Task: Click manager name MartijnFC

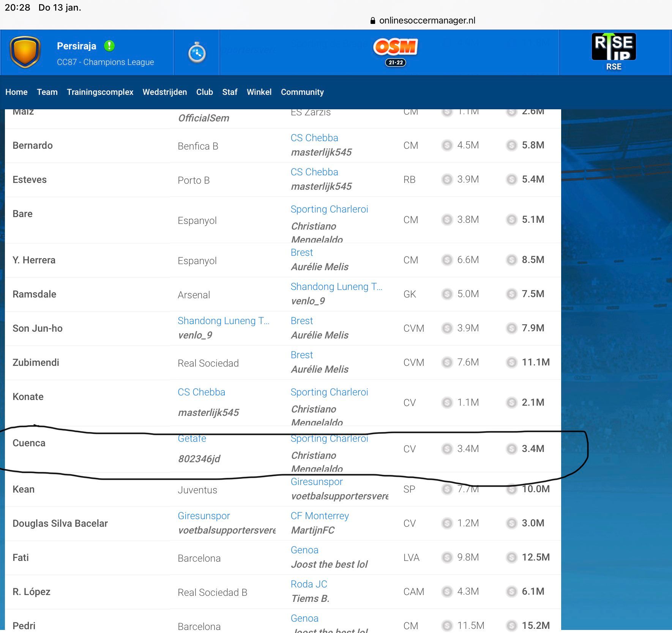Action: click(313, 530)
